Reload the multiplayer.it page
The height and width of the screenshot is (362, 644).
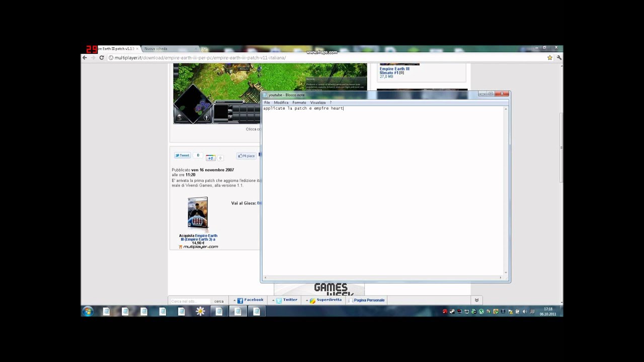pos(102,58)
